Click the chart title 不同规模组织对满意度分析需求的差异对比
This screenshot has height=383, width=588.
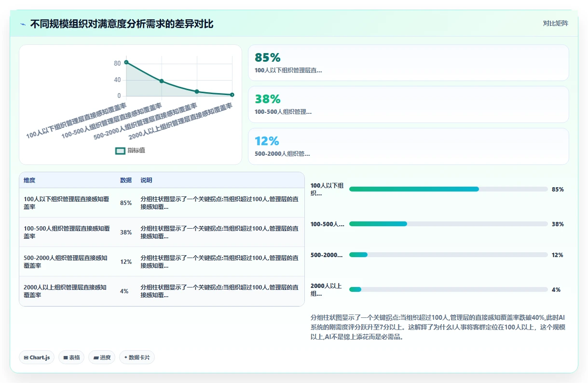(122, 24)
